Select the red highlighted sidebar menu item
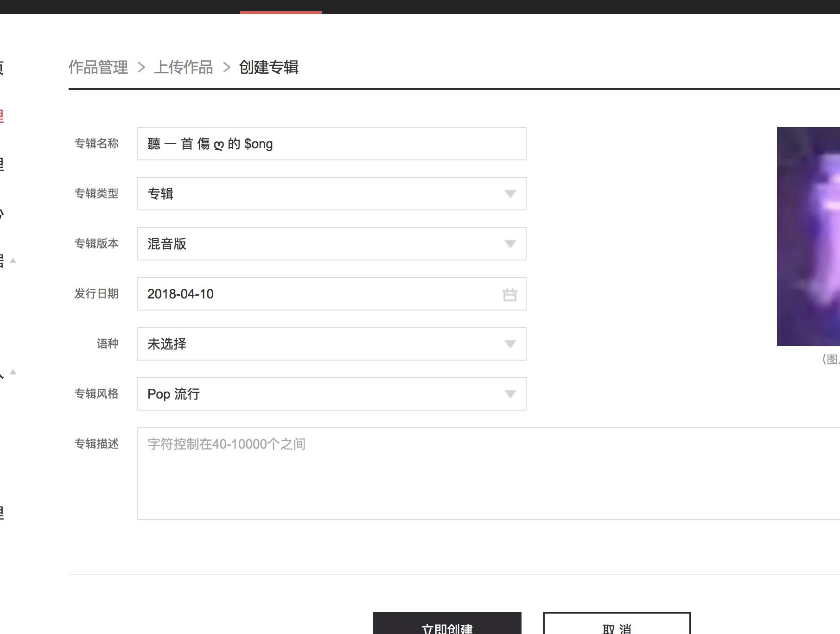The image size is (840, 634). pos(2,116)
